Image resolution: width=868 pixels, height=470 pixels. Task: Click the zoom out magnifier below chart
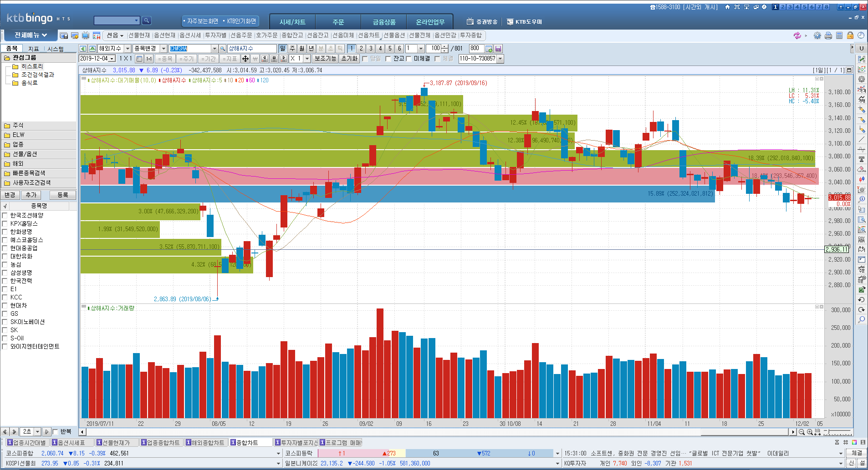802,432
